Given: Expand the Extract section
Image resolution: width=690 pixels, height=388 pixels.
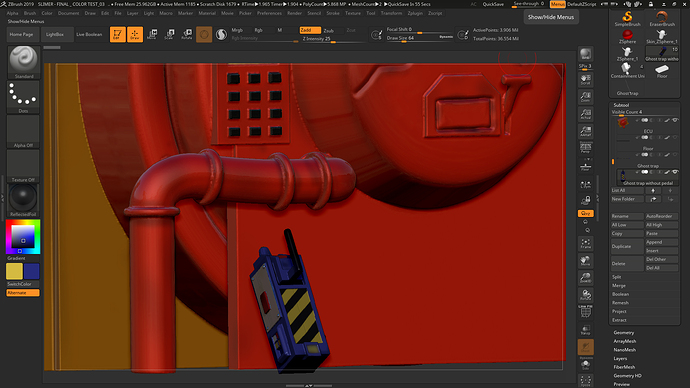Looking at the screenshot, I should click(619, 320).
